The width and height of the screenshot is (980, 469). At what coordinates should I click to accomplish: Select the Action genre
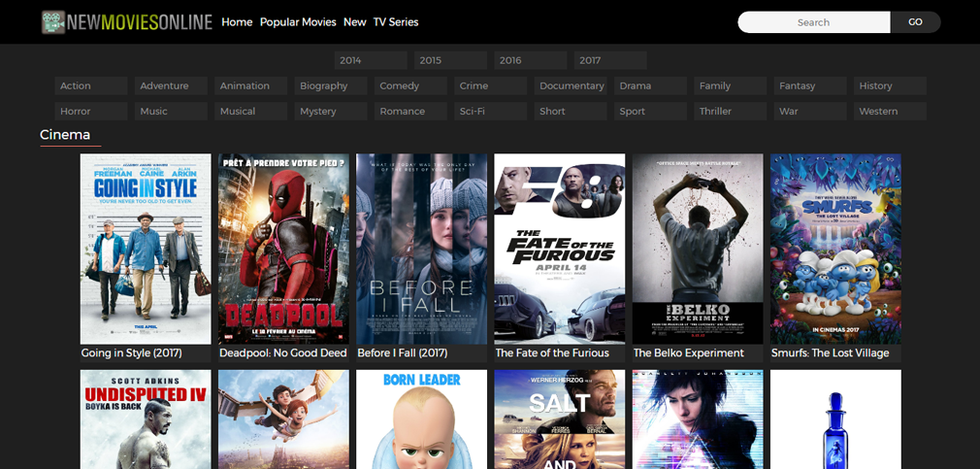click(x=91, y=85)
